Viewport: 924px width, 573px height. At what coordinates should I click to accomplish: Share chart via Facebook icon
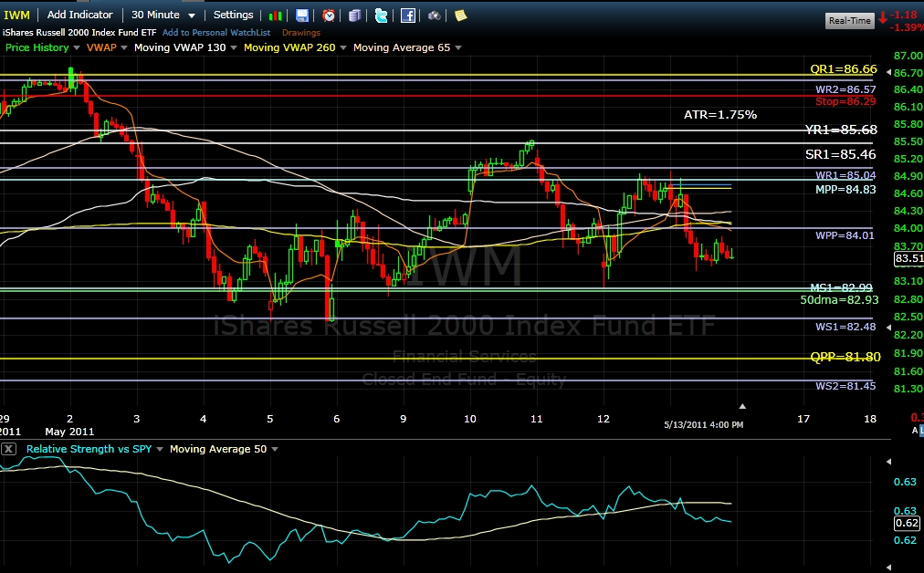pyautogui.click(x=408, y=16)
